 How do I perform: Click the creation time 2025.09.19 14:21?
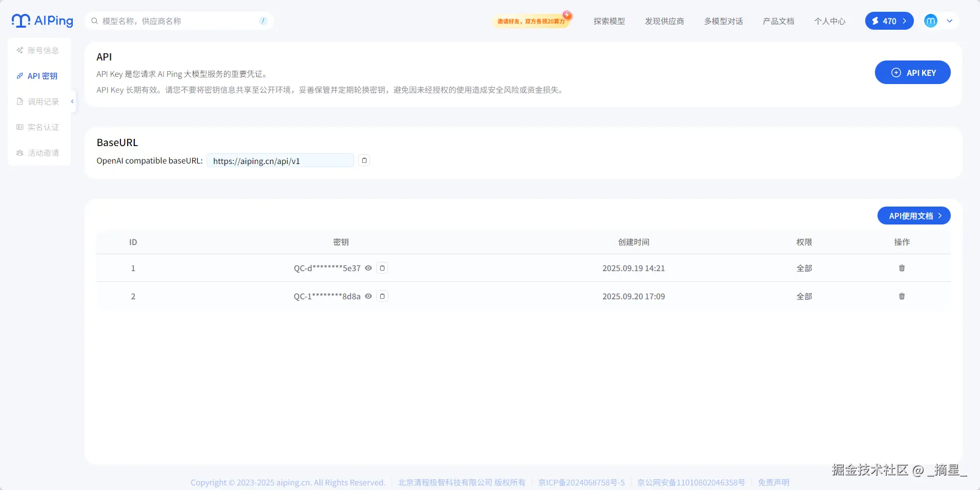[634, 268]
